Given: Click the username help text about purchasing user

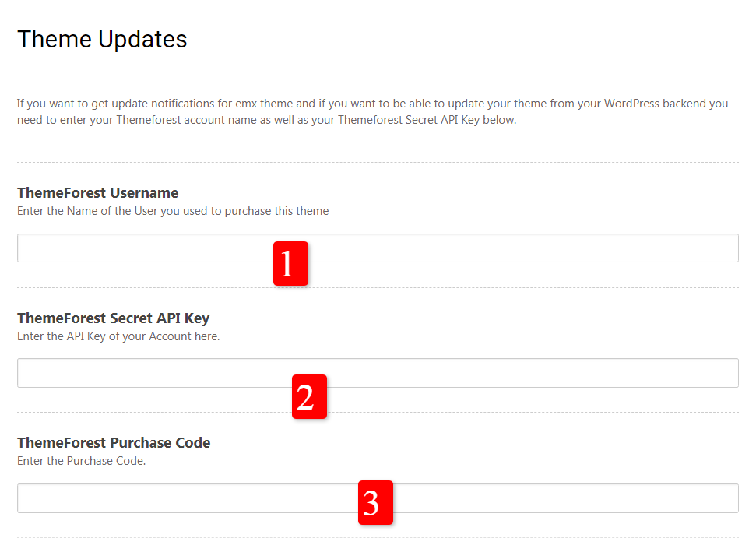Looking at the screenshot, I should click(x=173, y=211).
